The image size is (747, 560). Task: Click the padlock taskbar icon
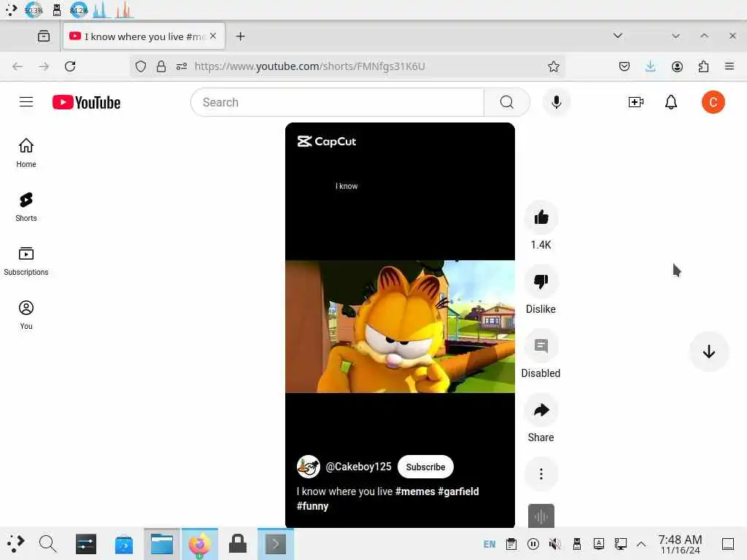(x=237, y=544)
